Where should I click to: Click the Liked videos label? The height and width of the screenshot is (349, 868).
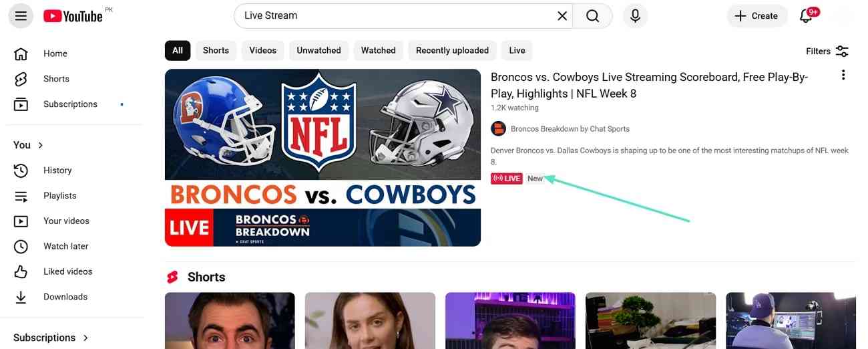[68, 271]
